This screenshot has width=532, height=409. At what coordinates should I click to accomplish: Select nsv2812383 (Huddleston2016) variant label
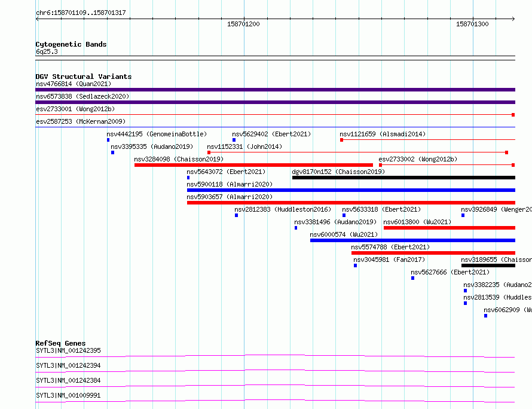point(283,209)
